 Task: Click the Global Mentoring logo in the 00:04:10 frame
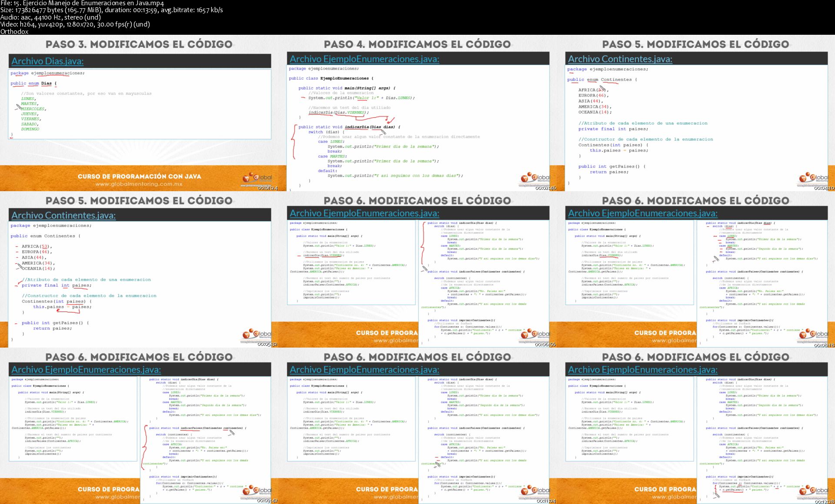813,179
